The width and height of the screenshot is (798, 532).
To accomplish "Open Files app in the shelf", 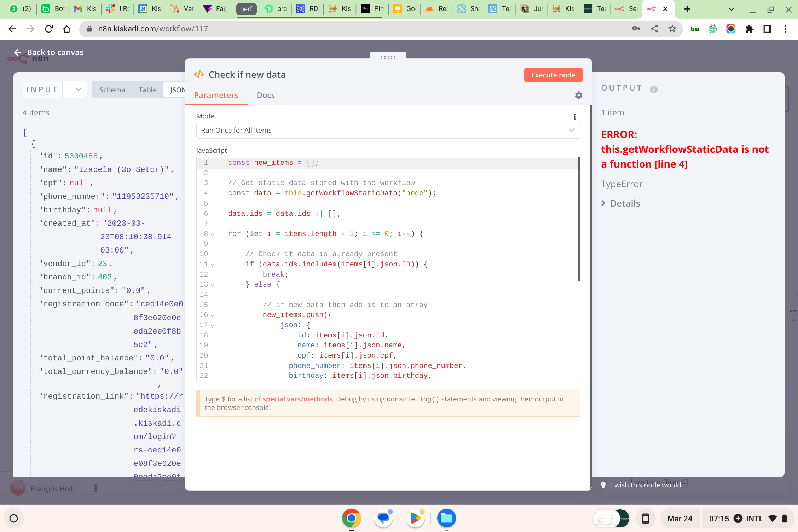I will (x=446, y=518).
